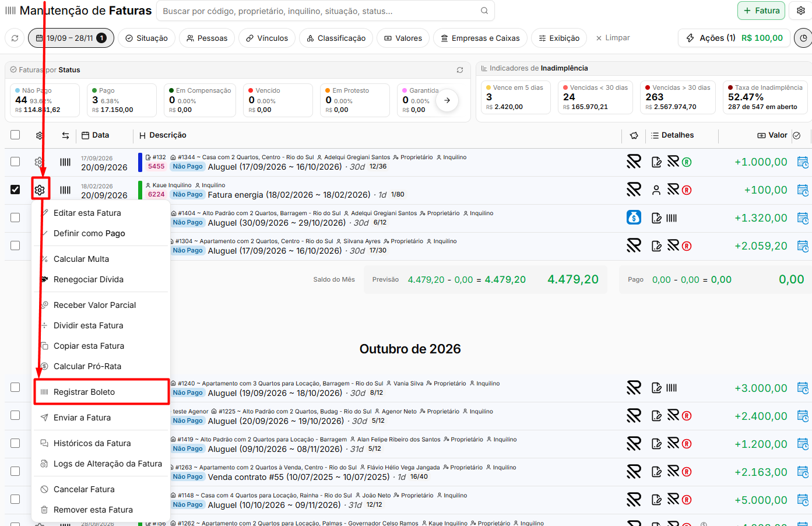The width and height of the screenshot is (812, 526).
Task: Click the edit document icon on +2.059,20 row
Action: coord(656,246)
